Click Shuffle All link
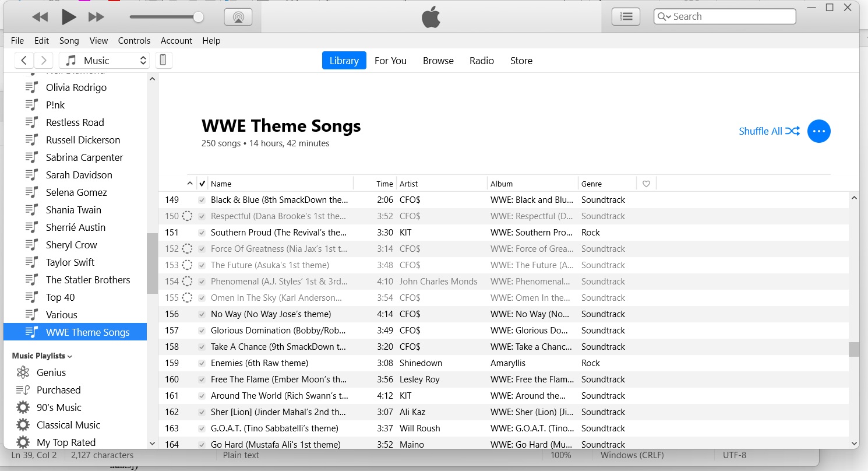The height and width of the screenshot is (471, 868). pyautogui.click(x=769, y=131)
